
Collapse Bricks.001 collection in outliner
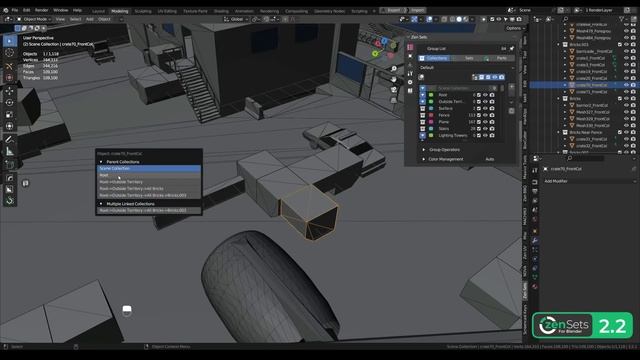pos(559,44)
